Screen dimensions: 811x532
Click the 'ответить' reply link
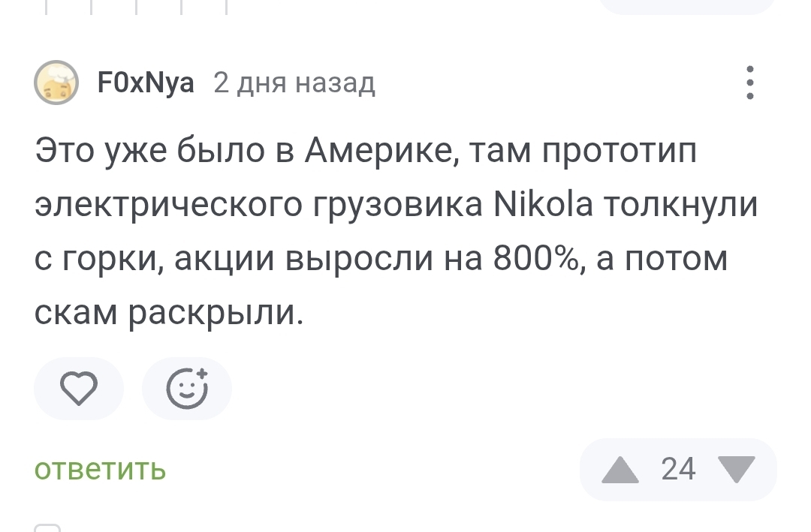click(100, 470)
